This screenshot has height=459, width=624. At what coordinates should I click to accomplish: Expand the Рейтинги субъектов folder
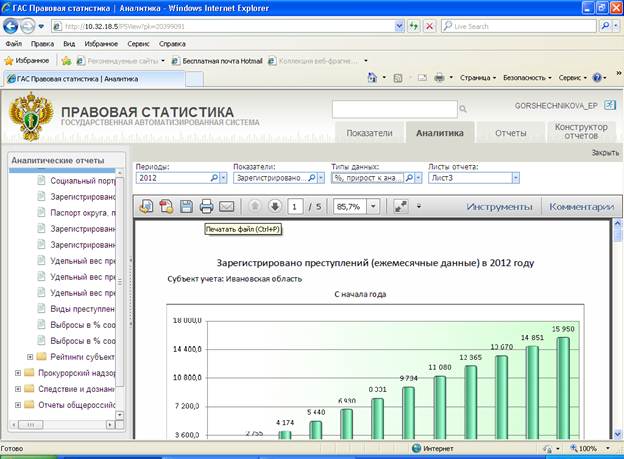point(30,357)
